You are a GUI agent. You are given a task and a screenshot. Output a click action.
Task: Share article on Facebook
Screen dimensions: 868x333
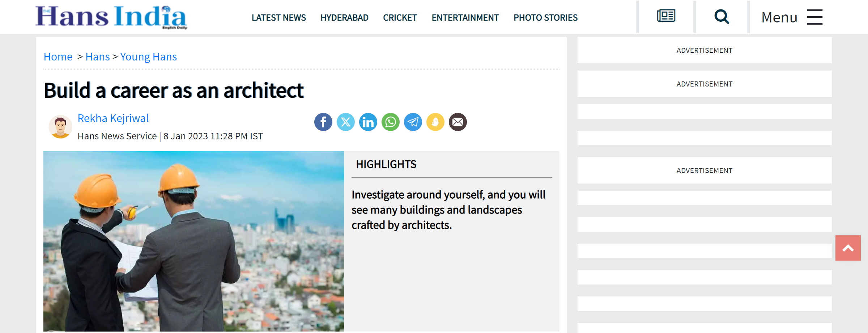323,122
